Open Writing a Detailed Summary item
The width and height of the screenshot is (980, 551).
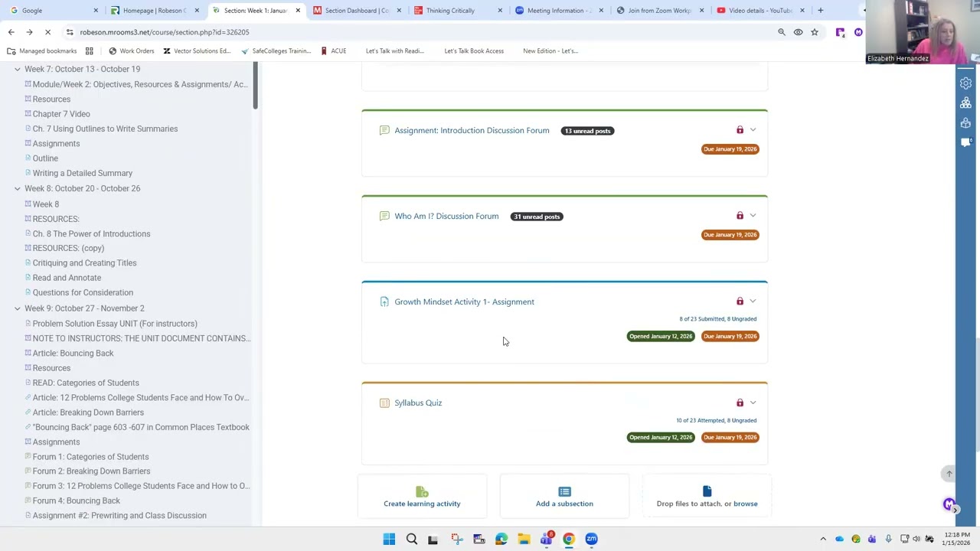coord(83,173)
